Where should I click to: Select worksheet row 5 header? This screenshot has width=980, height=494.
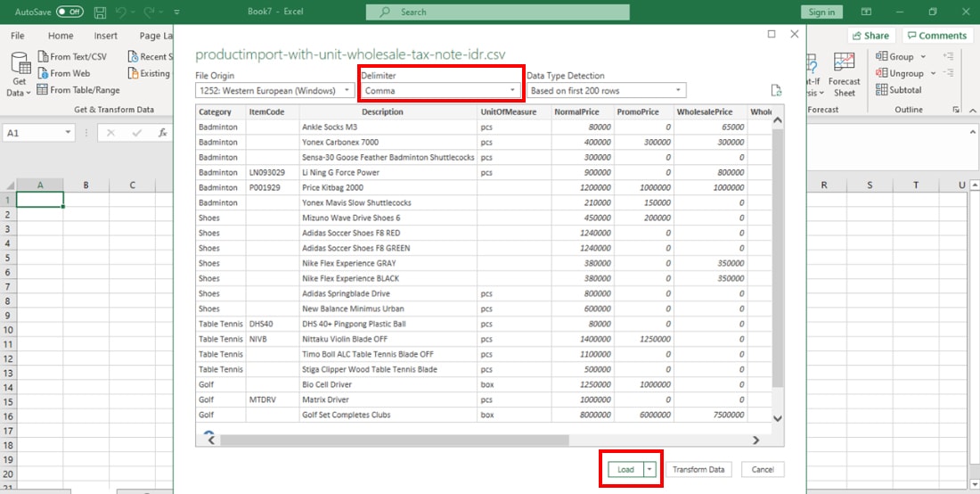tap(7, 258)
